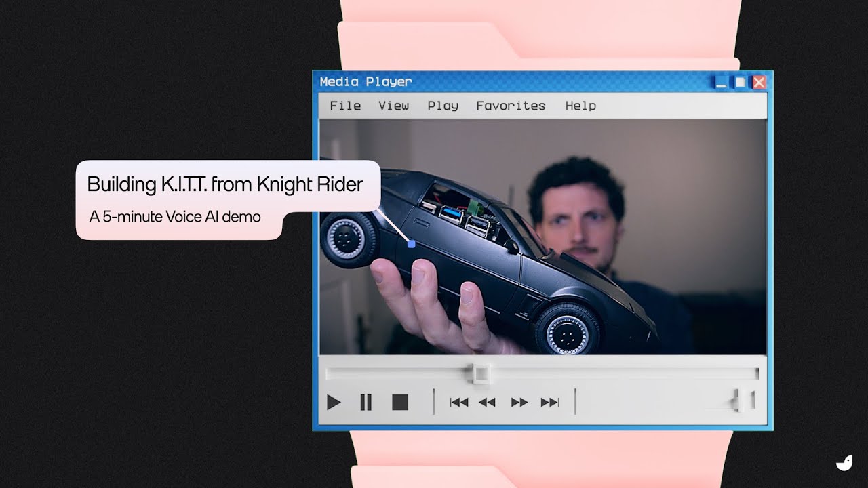868x488 pixels.
Task: Open the Help menu
Action: 581,106
